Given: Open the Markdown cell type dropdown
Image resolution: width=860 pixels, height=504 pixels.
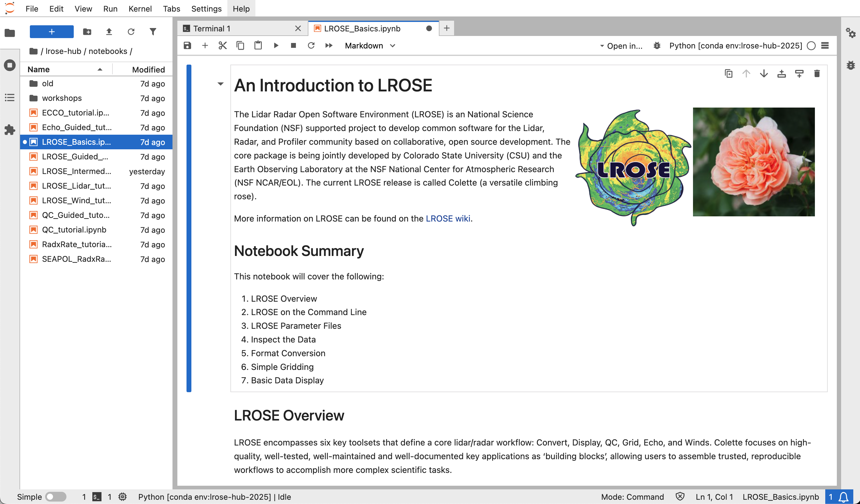Looking at the screenshot, I should point(370,46).
